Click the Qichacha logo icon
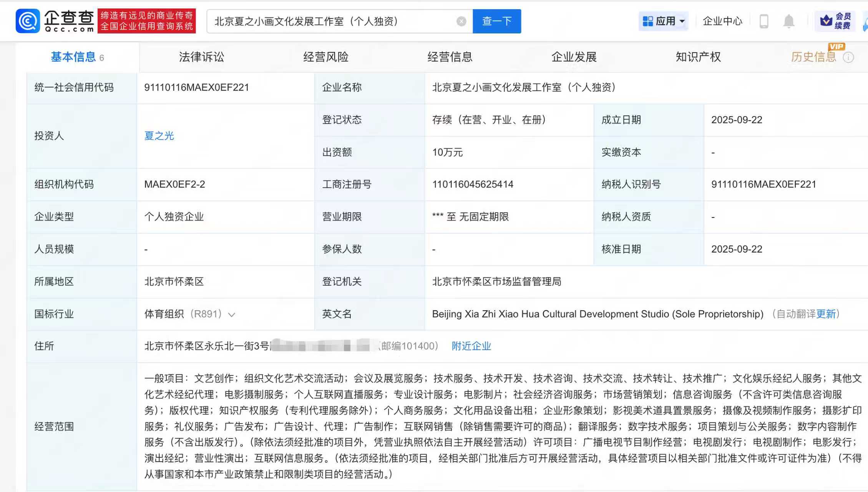Screen dimensions: 868x492 [28, 21]
